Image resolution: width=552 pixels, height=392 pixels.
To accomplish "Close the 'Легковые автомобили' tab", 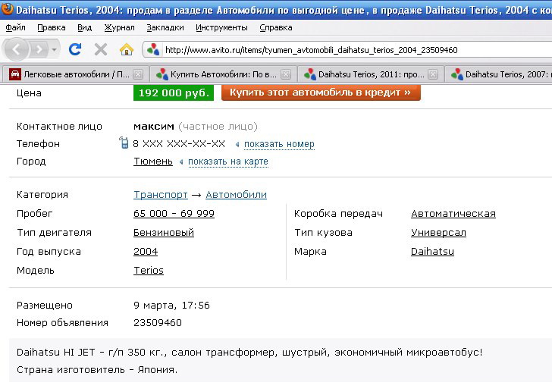I will point(137,74).
